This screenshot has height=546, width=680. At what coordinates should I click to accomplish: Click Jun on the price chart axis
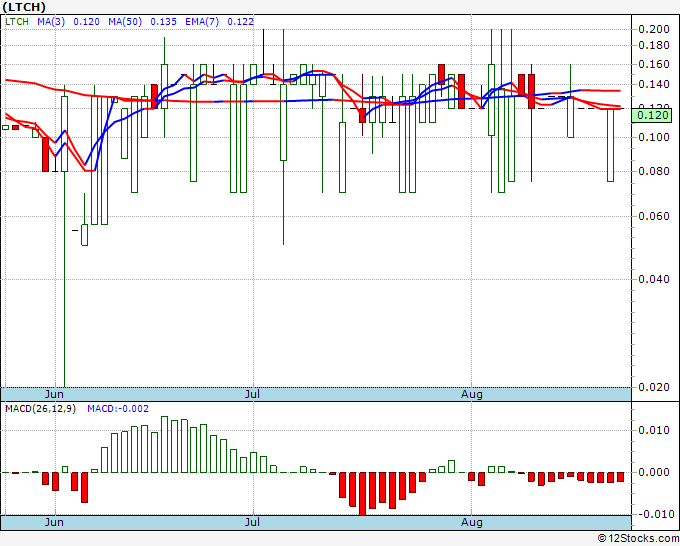point(54,394)
